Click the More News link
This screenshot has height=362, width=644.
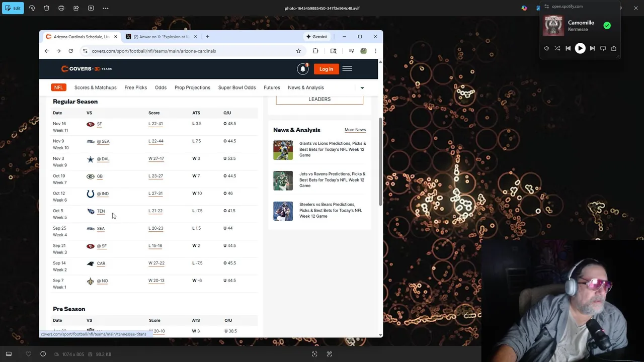(x=355, y=130)
